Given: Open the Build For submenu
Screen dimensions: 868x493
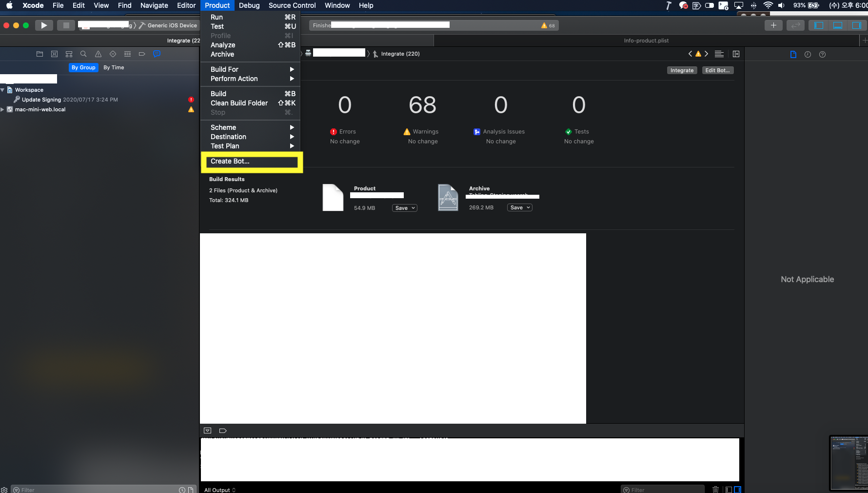Looking at the screenshot, I should 250,69.
